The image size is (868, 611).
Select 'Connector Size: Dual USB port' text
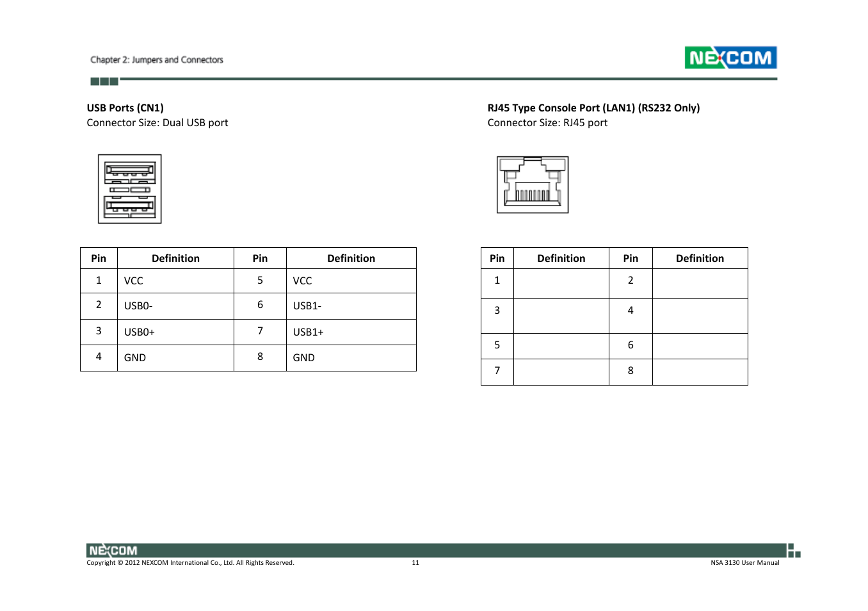[x=157, y=123]
